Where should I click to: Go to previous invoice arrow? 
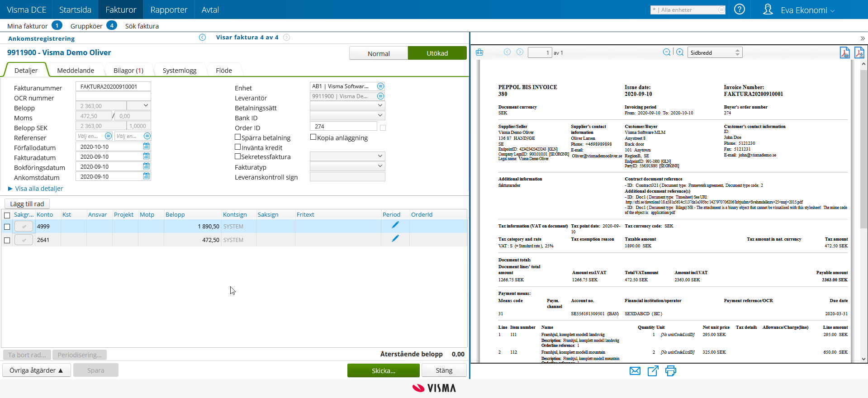point(202,37)
